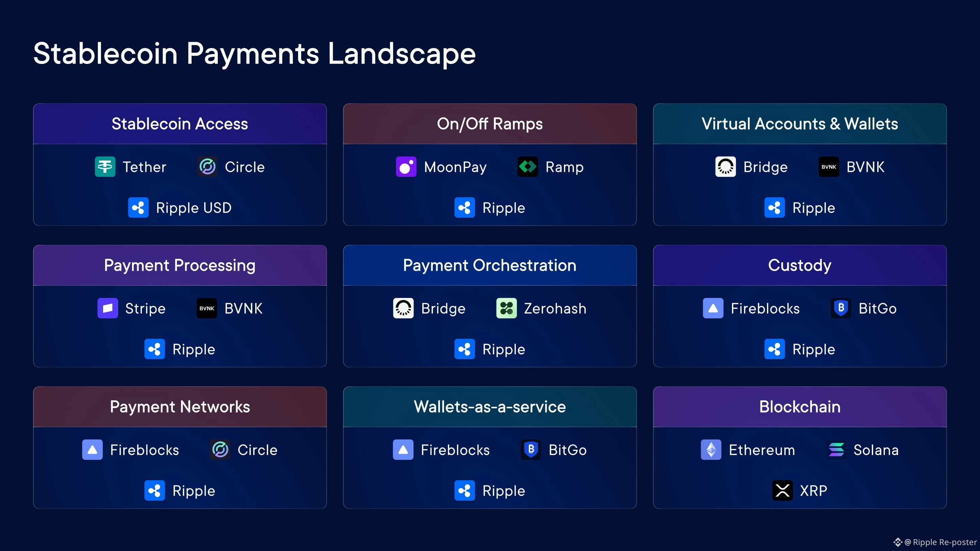Select the Stablecoin Access header

click(180, 123)
